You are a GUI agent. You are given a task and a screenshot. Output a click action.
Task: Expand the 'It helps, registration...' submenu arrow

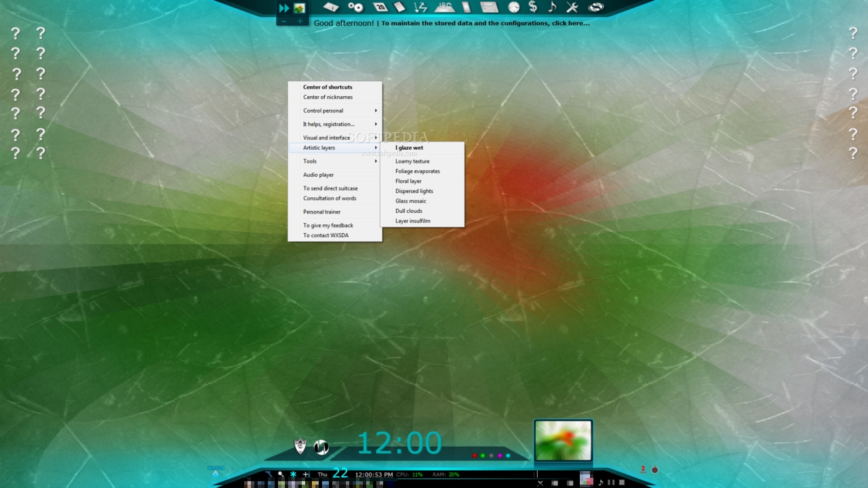click(x=376, y=124)
